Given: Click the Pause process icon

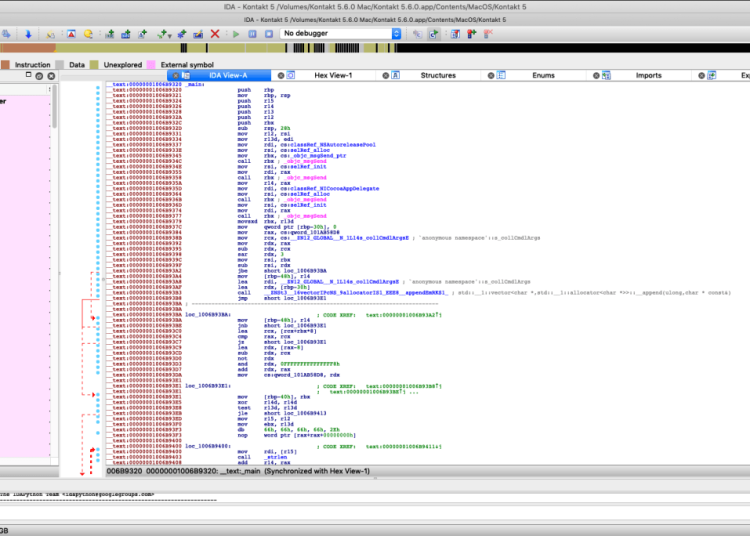Looking at the screenshot, I should (x=250, y=34).
